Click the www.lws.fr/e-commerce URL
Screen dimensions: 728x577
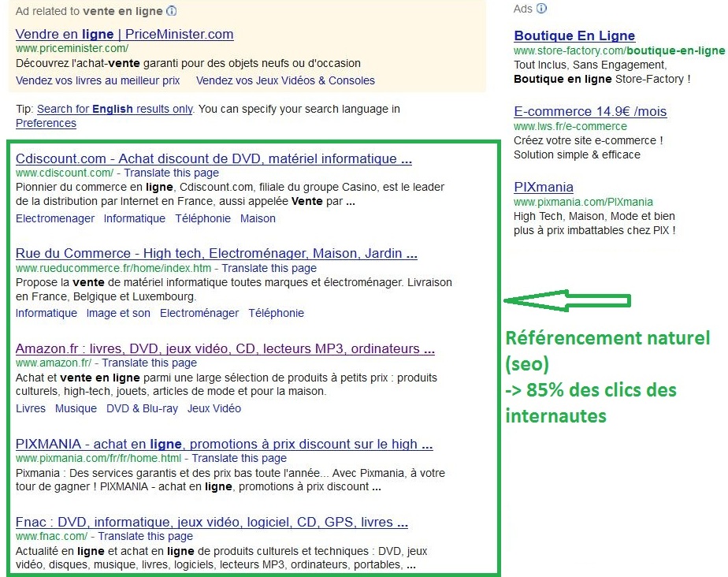(570, 126)
